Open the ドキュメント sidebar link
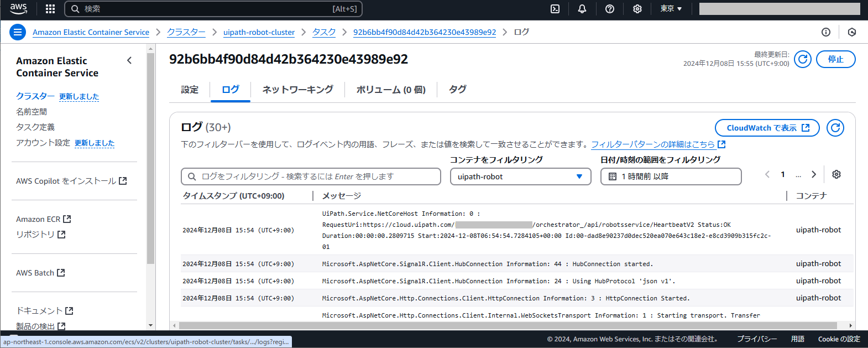 45,311
